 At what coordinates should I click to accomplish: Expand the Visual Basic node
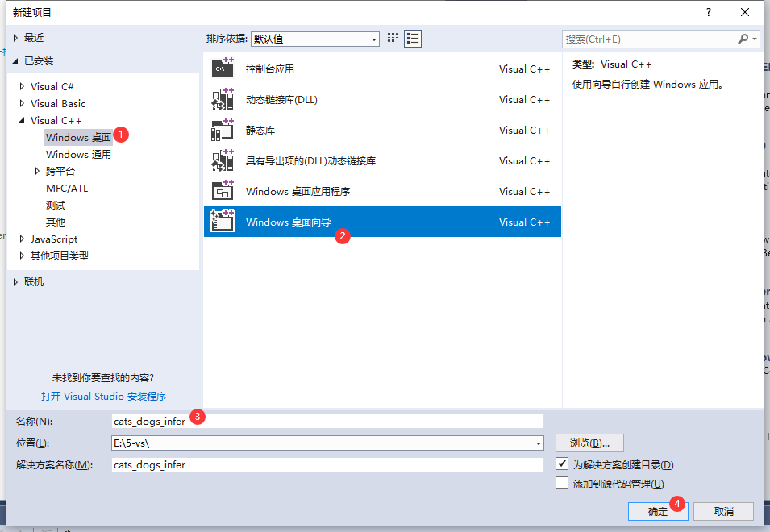pos(22,103)
